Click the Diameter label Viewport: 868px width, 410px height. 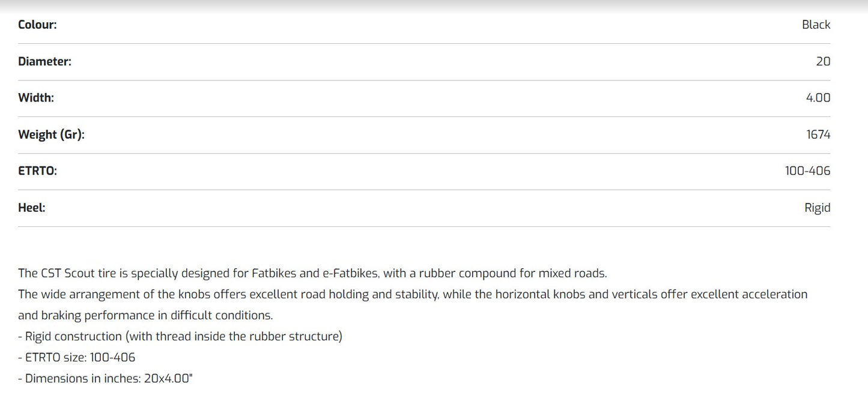click(44, 61)
